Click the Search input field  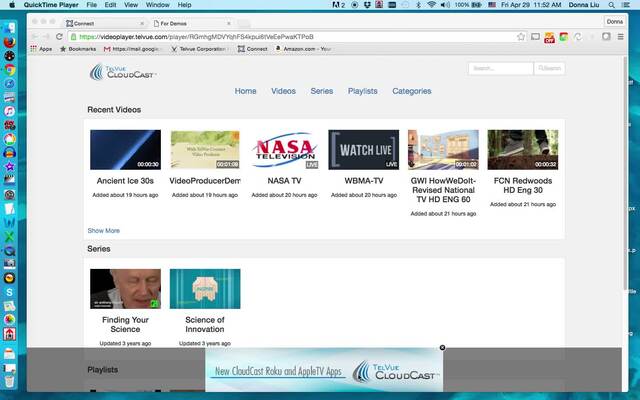coord(500,68)
